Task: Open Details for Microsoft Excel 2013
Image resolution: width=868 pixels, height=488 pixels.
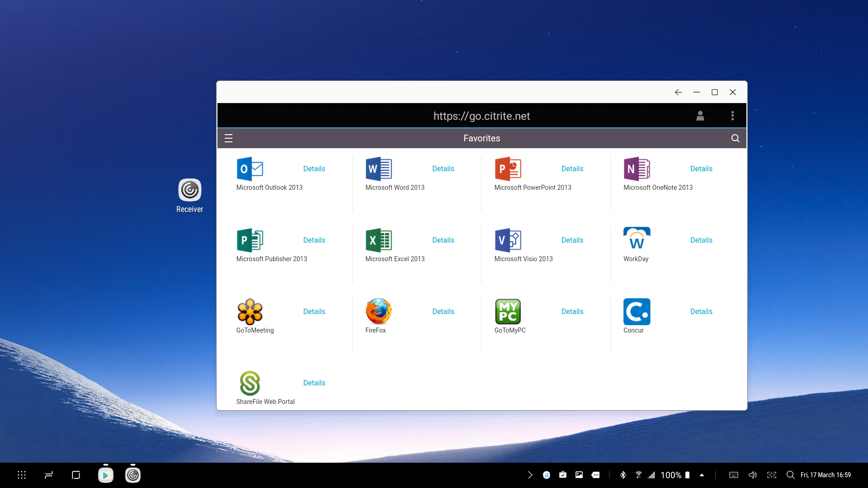Action: tap(443, 240)
